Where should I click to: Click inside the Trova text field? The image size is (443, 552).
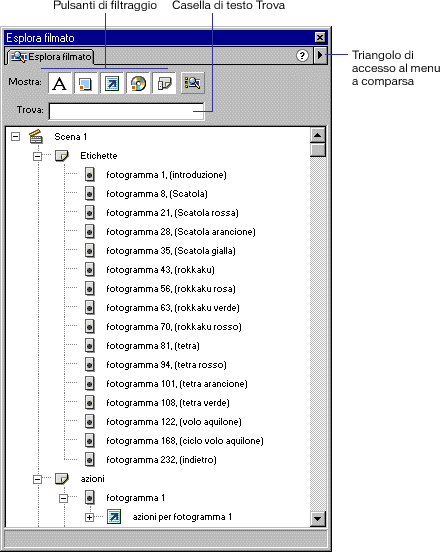tap(126, 112)
